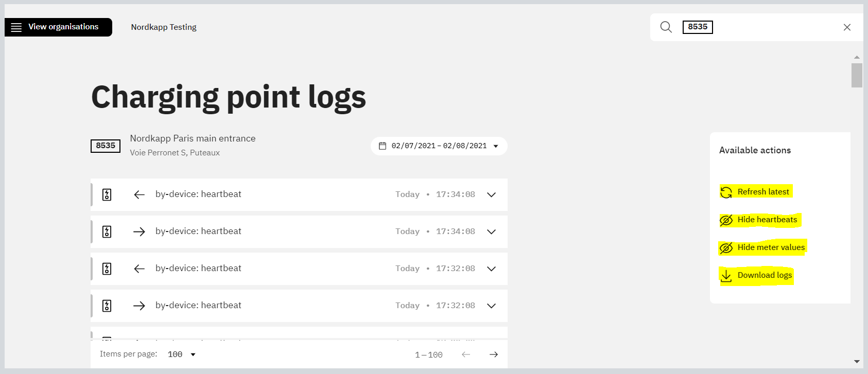Click the left arrow icon on the 17:32:08 heartbeat
The height and width of the screenshot is (374, 868).
[x=139, y=269]
